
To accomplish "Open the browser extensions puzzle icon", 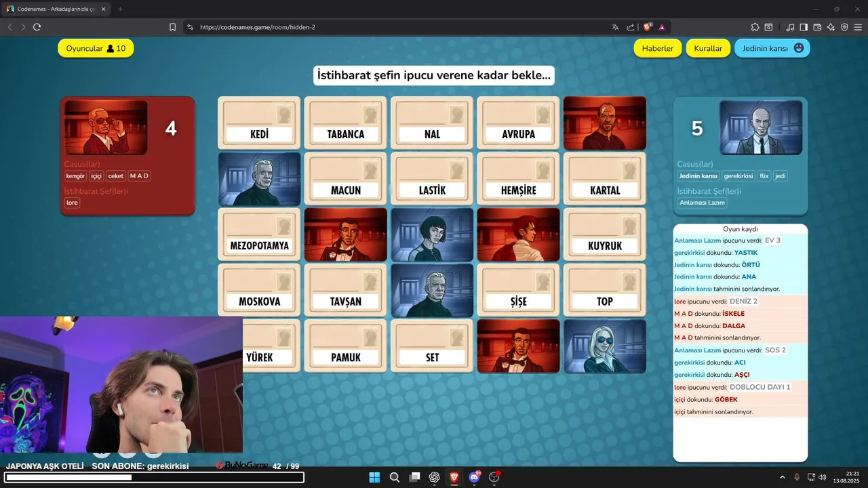I will point(755,27).
